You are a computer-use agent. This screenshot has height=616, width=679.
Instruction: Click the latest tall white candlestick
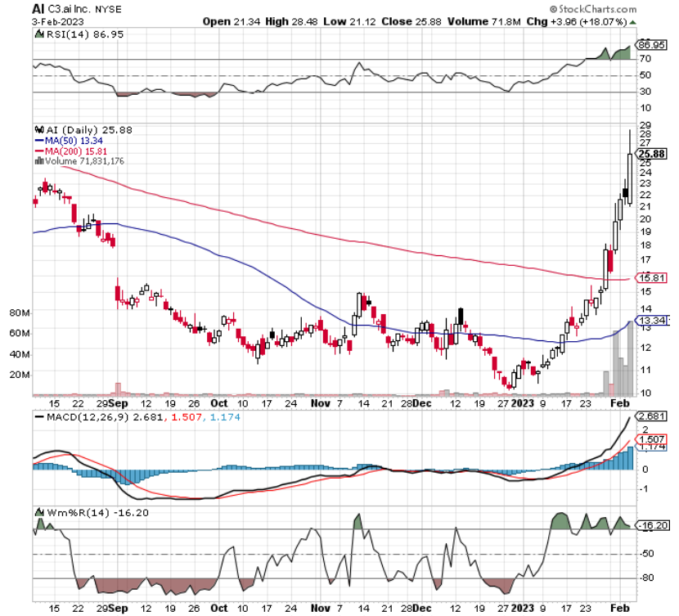[630, 178]
